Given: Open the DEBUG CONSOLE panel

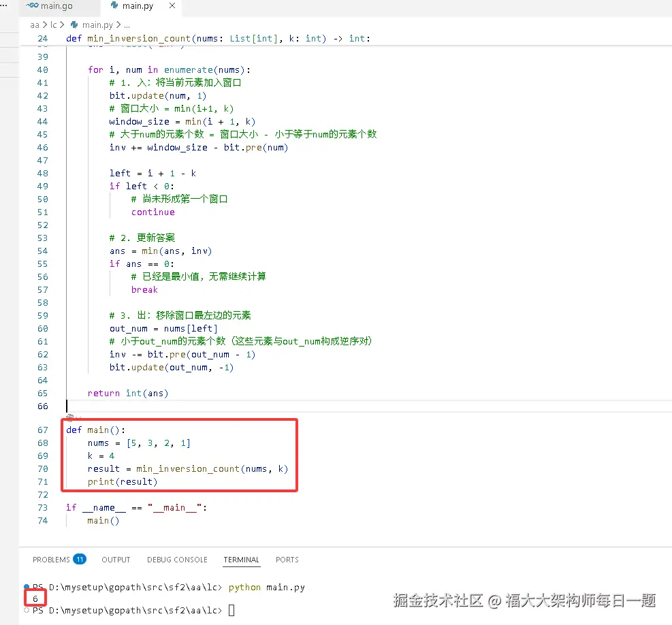Looking at the screenshot, I should 177,559.
